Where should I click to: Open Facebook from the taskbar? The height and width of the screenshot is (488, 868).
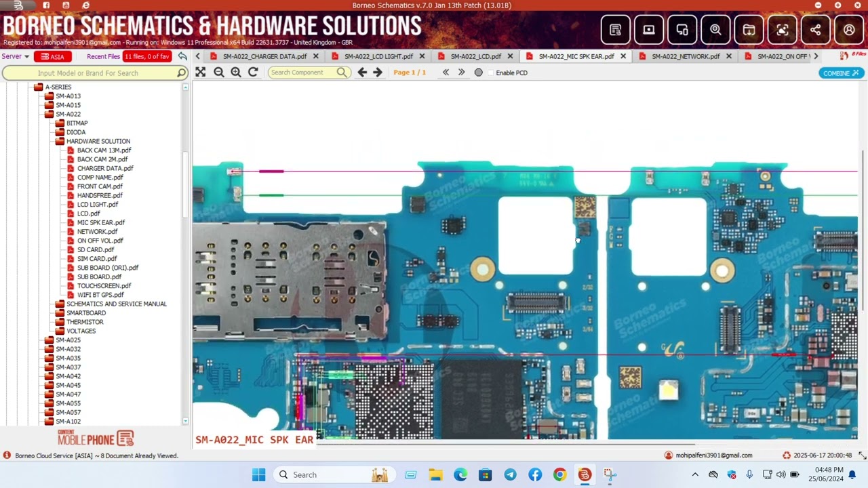click(535, 474)
